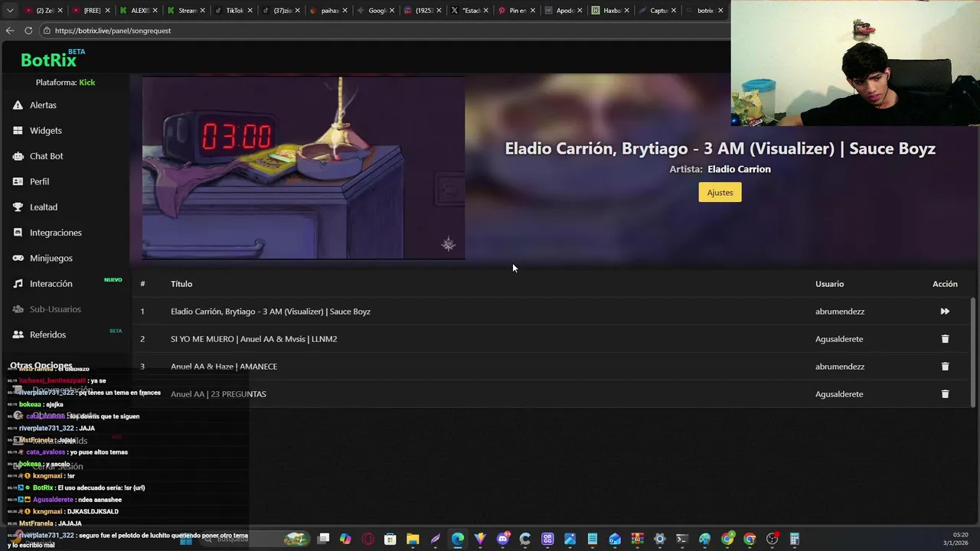Viewport: 980px width, 551px height.
Task: Remove the 23 PREGUNTAS song with trash icon
Action: click(945, 394)
